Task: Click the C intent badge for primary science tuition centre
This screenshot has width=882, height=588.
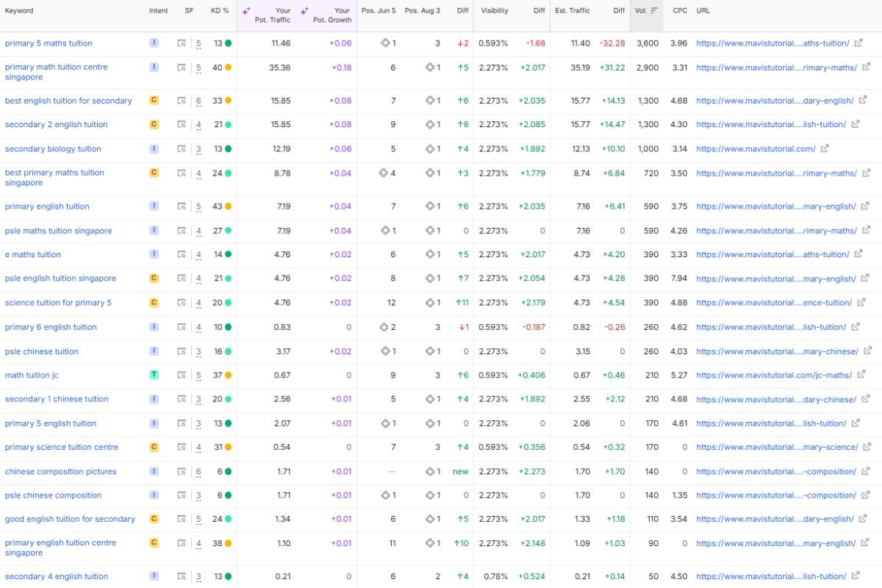Action: (154, 447)
